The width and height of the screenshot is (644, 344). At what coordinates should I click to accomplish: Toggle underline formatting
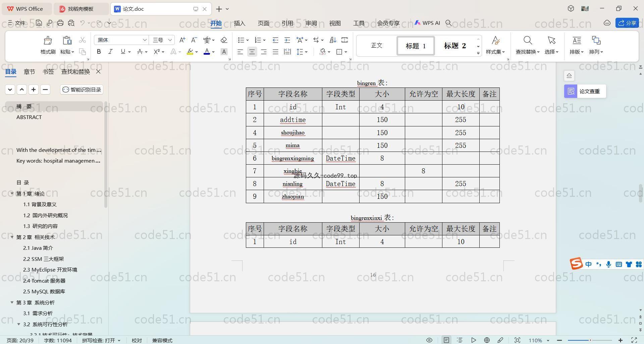click(x=123, y=52)
